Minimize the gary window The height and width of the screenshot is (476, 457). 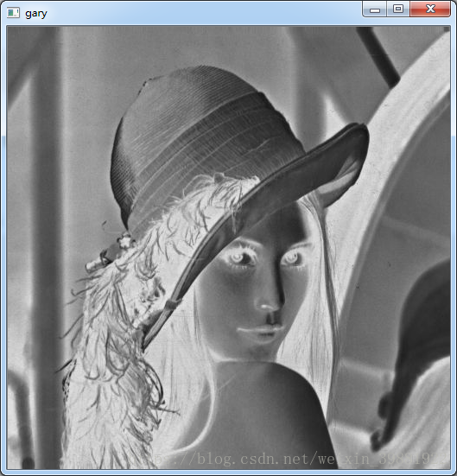(374, 9)
